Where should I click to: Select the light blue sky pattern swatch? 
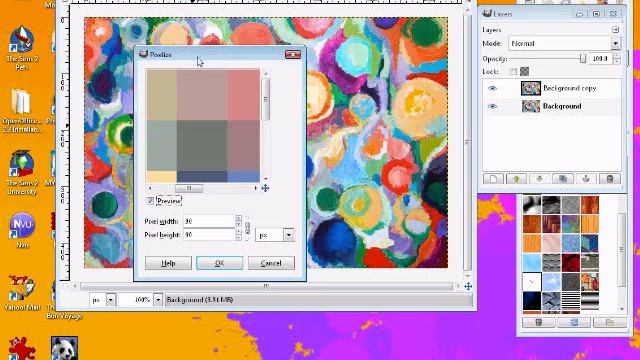(x=532, y=263)
